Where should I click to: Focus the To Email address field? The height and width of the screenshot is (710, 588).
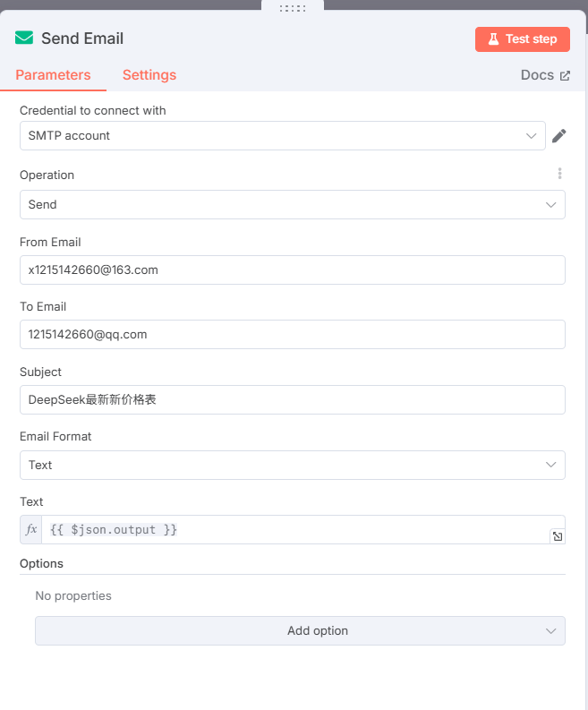[x=292, y=335]
